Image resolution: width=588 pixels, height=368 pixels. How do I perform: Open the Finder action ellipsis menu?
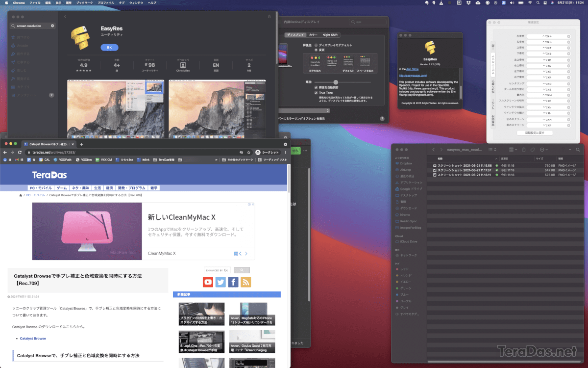(544, 149)
